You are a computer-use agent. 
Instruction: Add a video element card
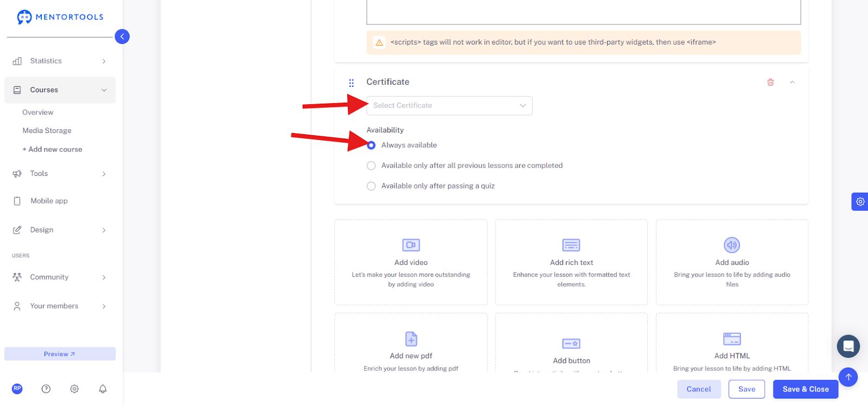(x=411, y=262)
